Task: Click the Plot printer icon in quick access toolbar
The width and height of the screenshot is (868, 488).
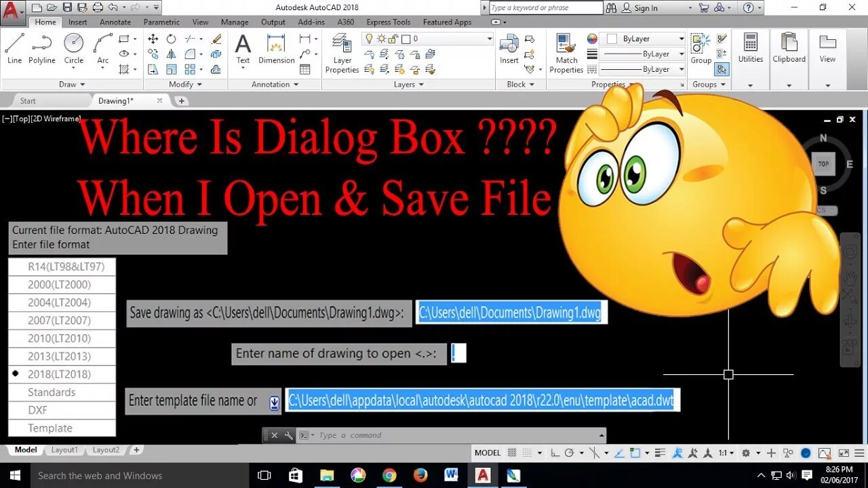Action: tap(98, 7)
